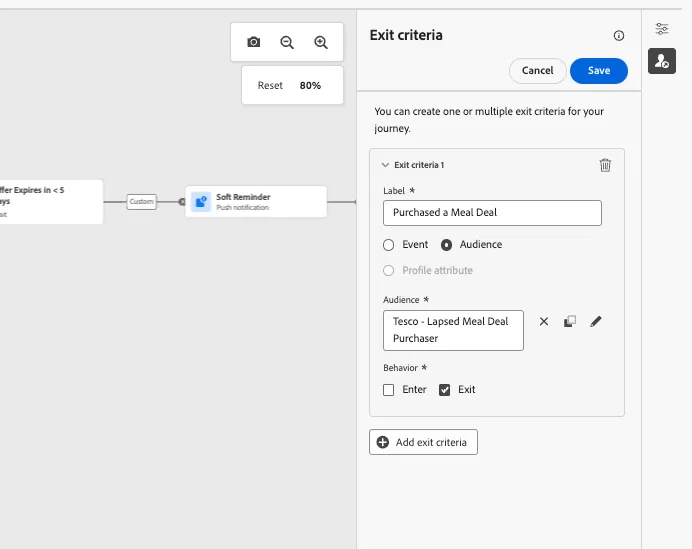Screen dimensions: 692x549
Task: Select the Custom path label
Action: tap(141, 202)
